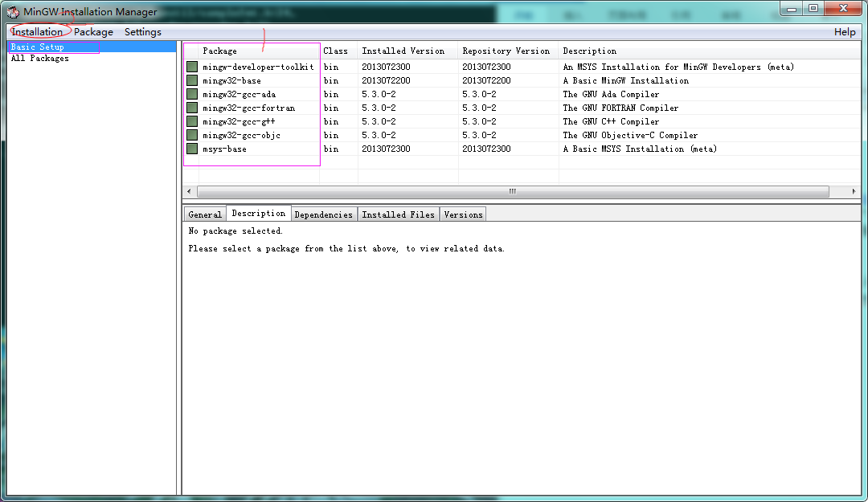
Task: Sort by Class column header
Action: 339,51
